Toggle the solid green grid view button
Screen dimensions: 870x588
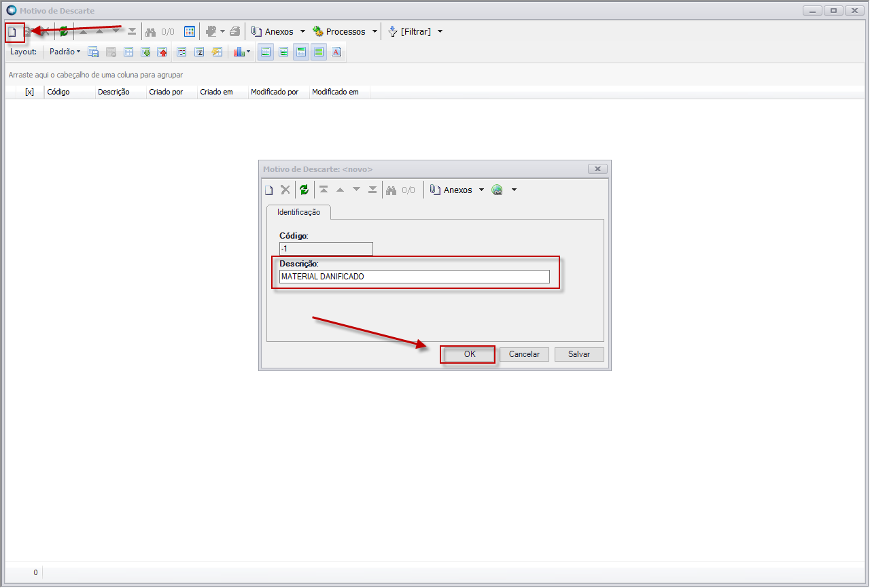pos(319,52)
